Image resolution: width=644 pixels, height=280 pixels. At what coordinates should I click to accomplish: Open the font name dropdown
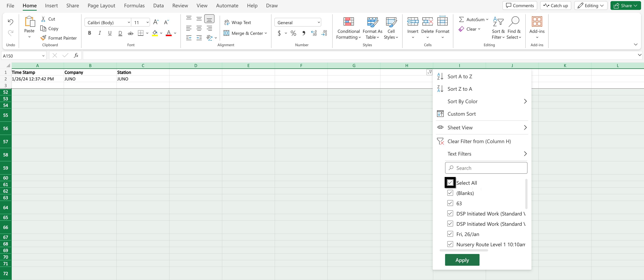[129, 23]
